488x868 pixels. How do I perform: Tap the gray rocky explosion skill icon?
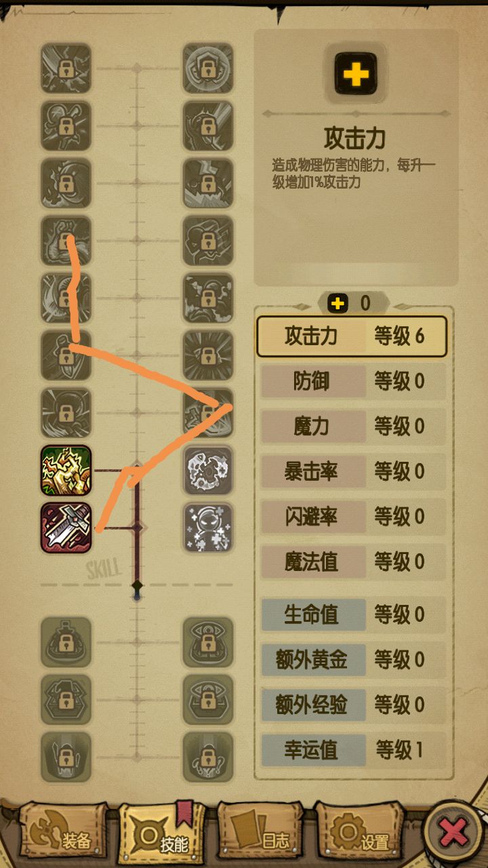[208, 470]
